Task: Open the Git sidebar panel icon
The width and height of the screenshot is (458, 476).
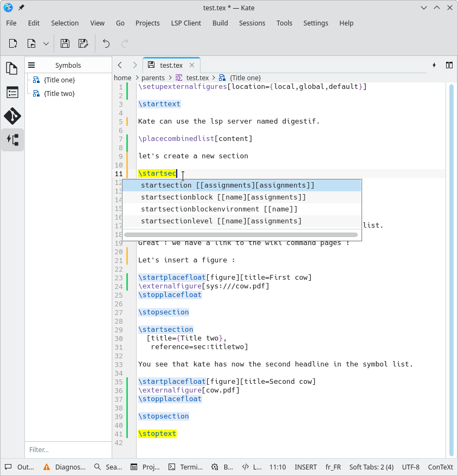Action: [x=12, y=116]
